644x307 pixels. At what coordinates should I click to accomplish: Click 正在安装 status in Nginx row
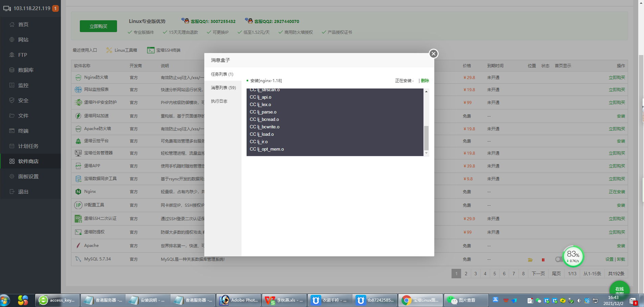(617, 191)
